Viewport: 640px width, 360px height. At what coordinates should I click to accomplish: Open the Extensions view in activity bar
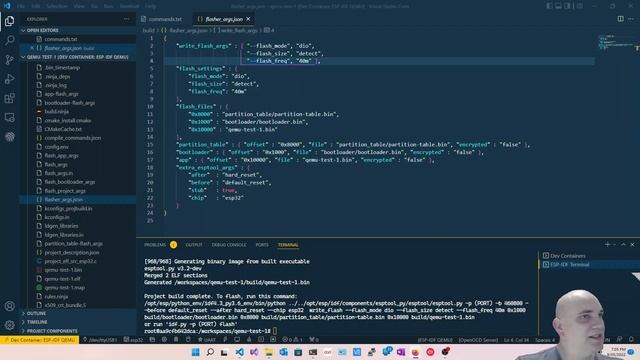pyautogui.click(x=9, y=98)
